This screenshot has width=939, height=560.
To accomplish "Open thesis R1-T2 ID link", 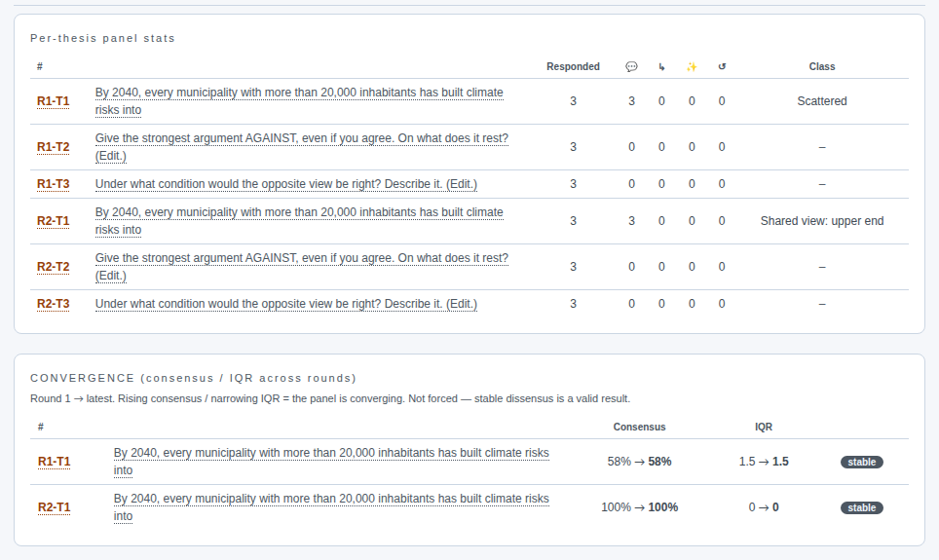I will [x=54, y=147].
